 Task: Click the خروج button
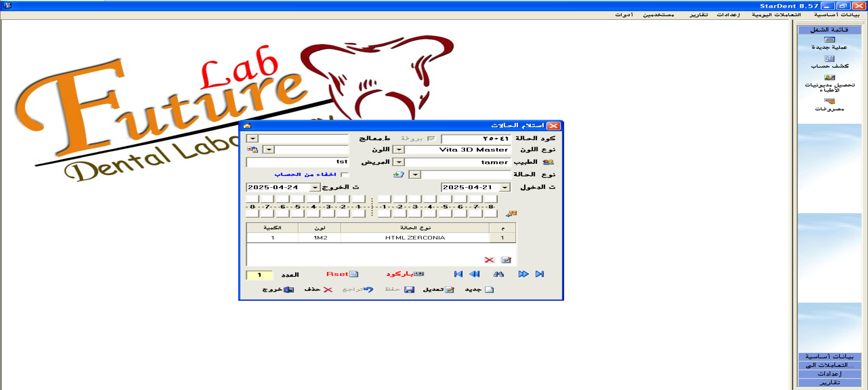278,290
